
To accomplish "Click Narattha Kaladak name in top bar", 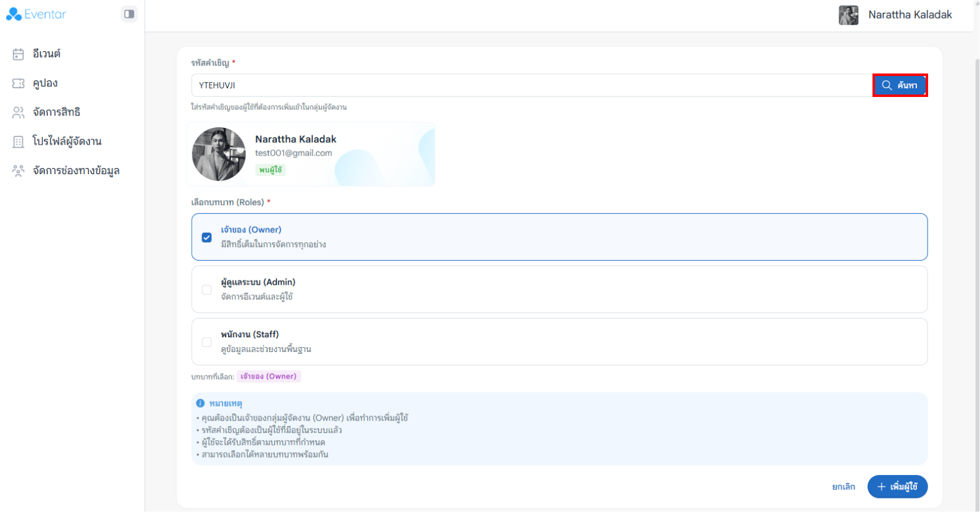I will click(x=910, y=15).
